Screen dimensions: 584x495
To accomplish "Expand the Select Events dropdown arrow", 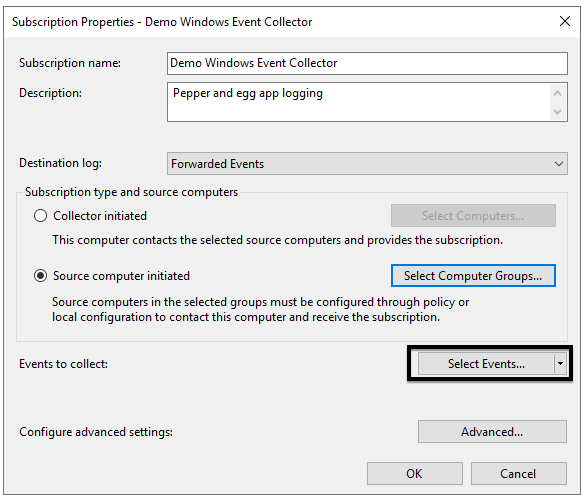I will 560,364.
